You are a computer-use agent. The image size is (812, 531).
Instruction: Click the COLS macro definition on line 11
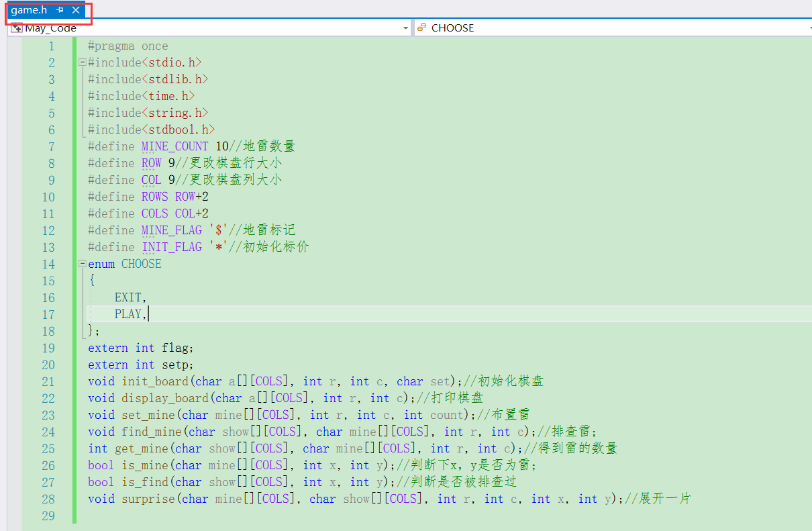coord(155,213)
